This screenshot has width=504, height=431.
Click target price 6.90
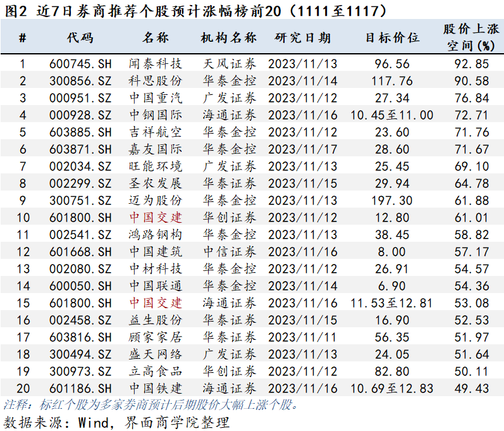pyautogui.click(x=392, y=285)
